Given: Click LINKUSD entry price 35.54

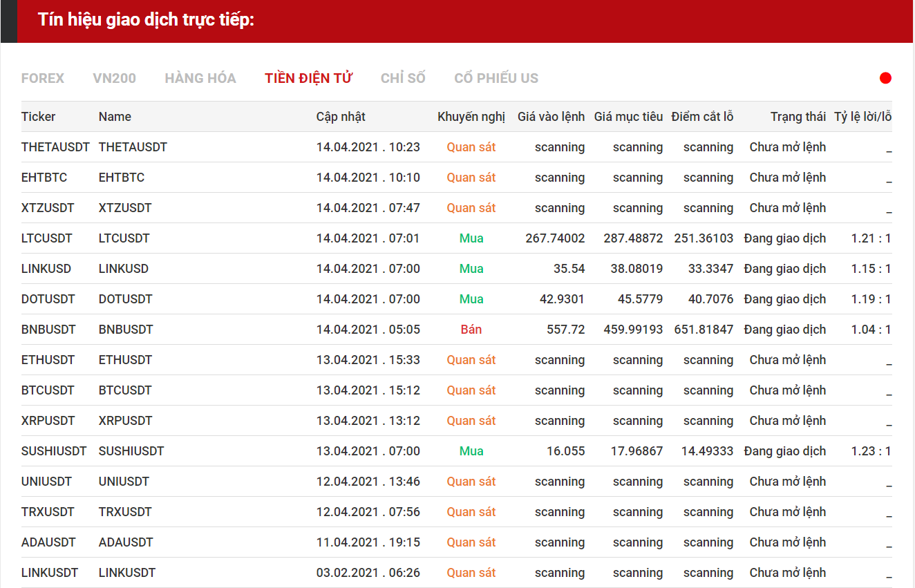Looking at the screenshot, I should (569, 269).
